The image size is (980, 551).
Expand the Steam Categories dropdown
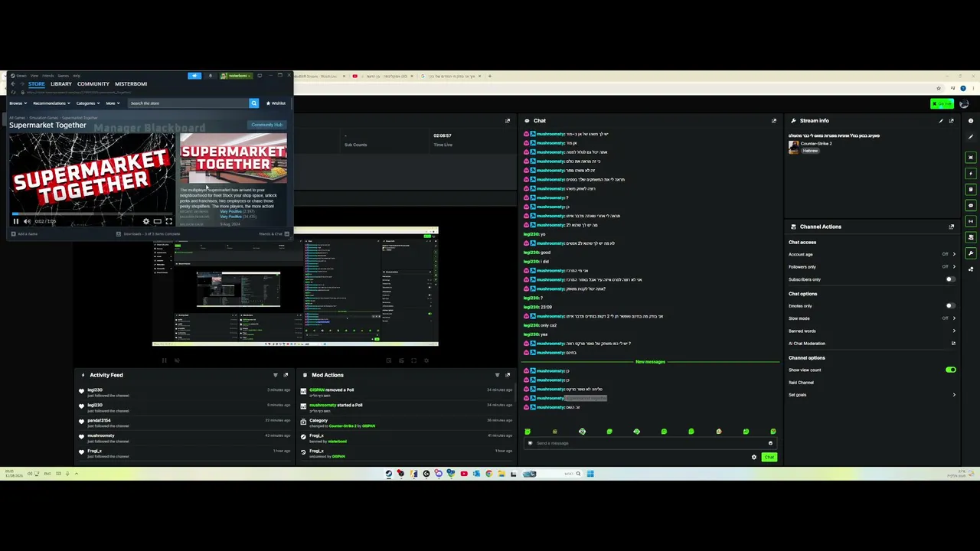[87, 103]
